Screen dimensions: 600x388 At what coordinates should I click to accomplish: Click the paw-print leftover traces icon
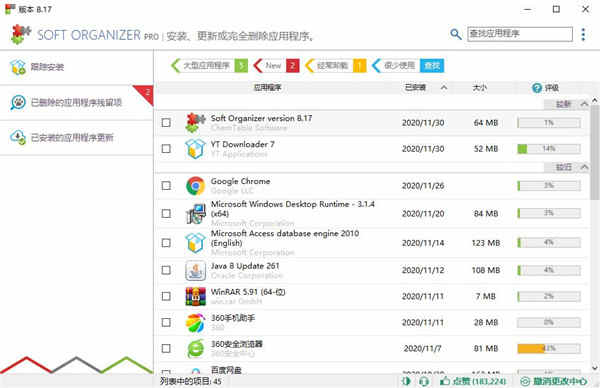coord(18,102)
